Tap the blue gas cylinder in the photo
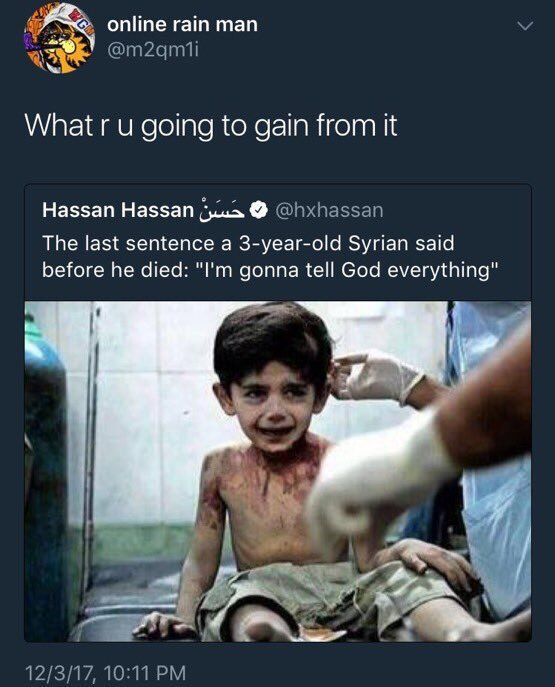Image resolution: width=555 pixels, height=687 pixels. tap(45, 480)
